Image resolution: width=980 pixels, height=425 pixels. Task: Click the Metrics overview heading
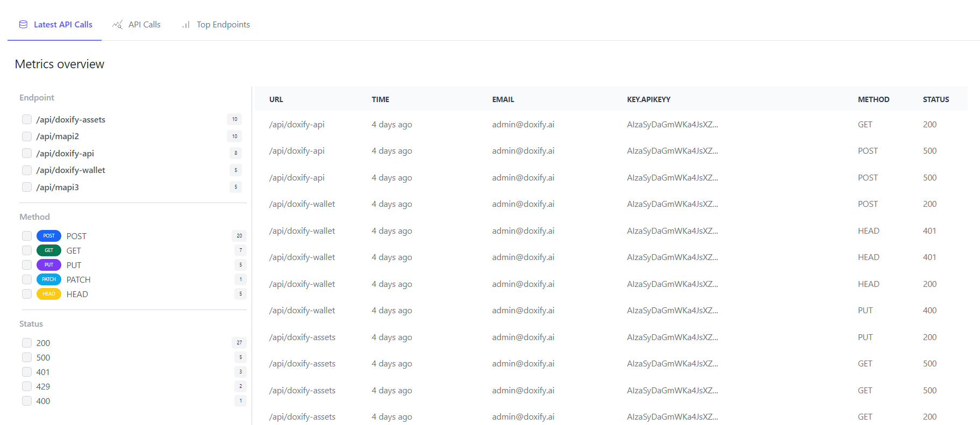click(x=60, y=64)
